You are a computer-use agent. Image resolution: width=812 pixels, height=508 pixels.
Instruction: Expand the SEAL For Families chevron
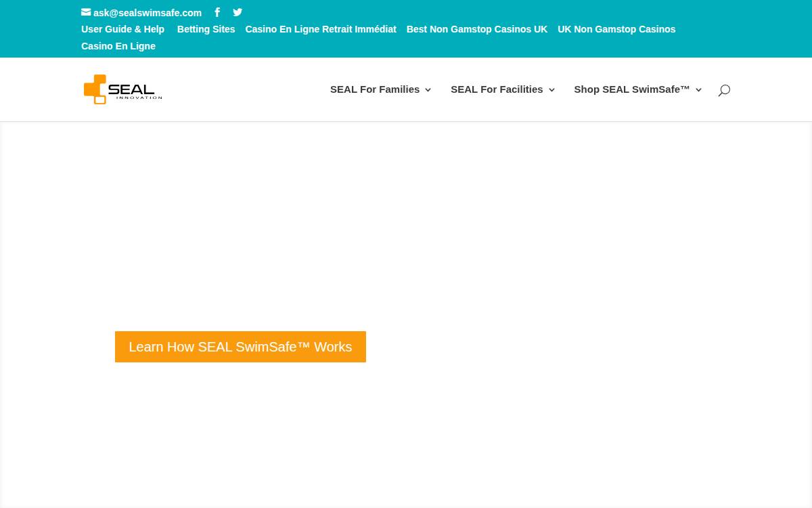click(x=428, y=90)
